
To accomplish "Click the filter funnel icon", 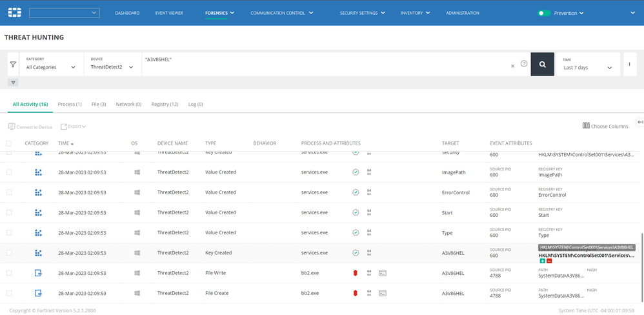I will coord(13,65).
